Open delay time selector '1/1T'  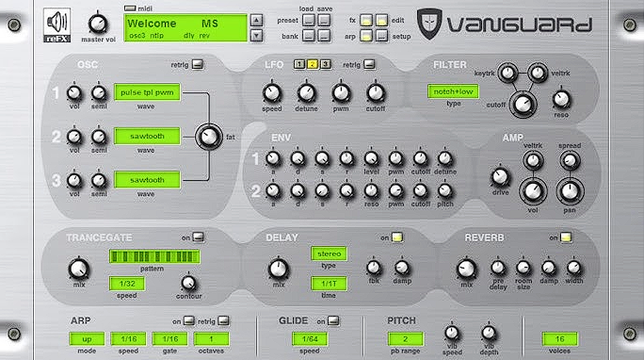pos(329,284)
